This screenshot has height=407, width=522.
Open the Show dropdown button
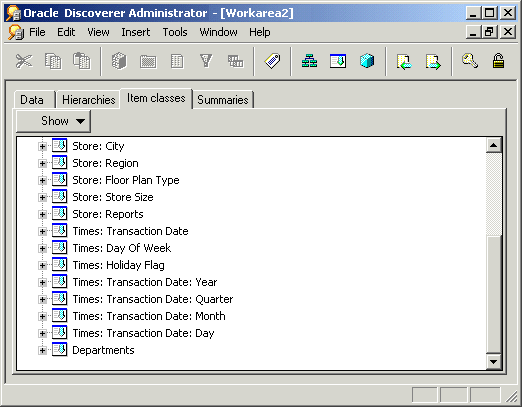pos(53,121)
